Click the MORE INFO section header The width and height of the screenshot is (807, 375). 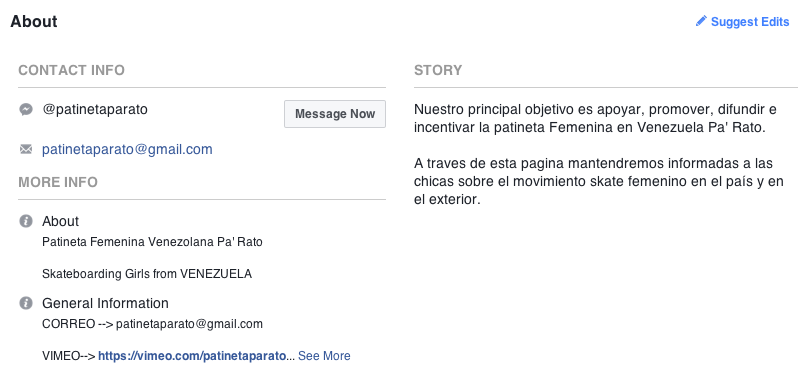(58, 182)
